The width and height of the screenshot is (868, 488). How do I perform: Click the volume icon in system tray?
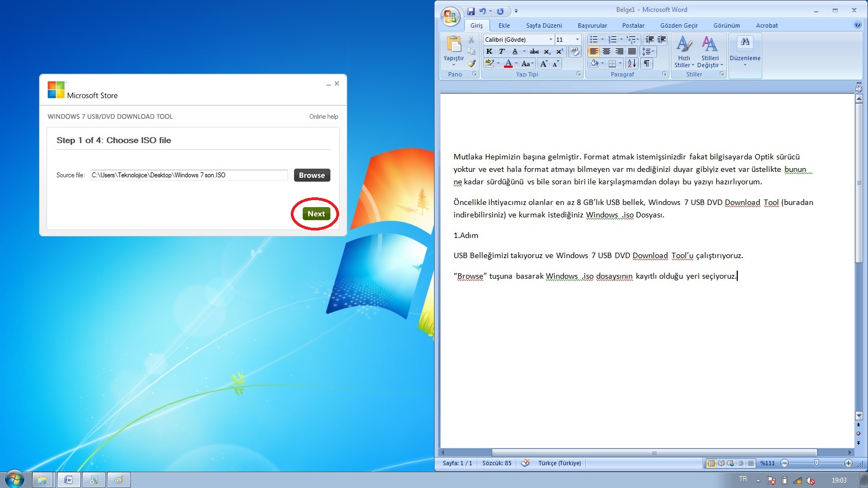810,480
